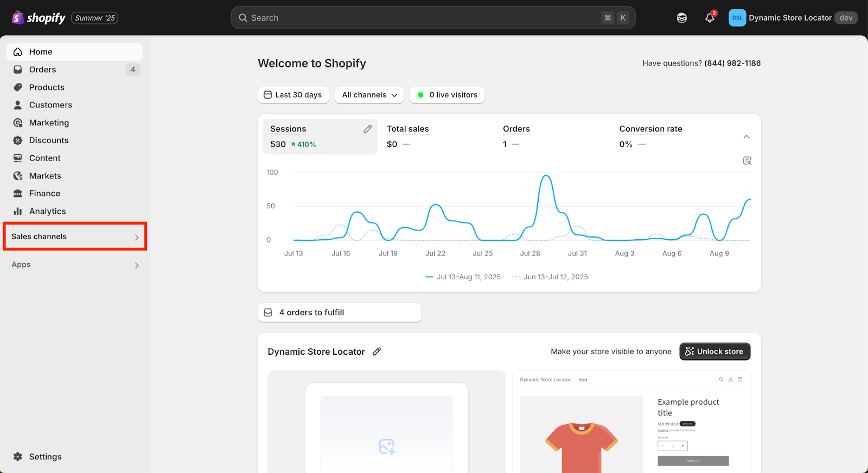Click the Shopify logo
This screenshot has height=473, width=868.
click(39, 18)
